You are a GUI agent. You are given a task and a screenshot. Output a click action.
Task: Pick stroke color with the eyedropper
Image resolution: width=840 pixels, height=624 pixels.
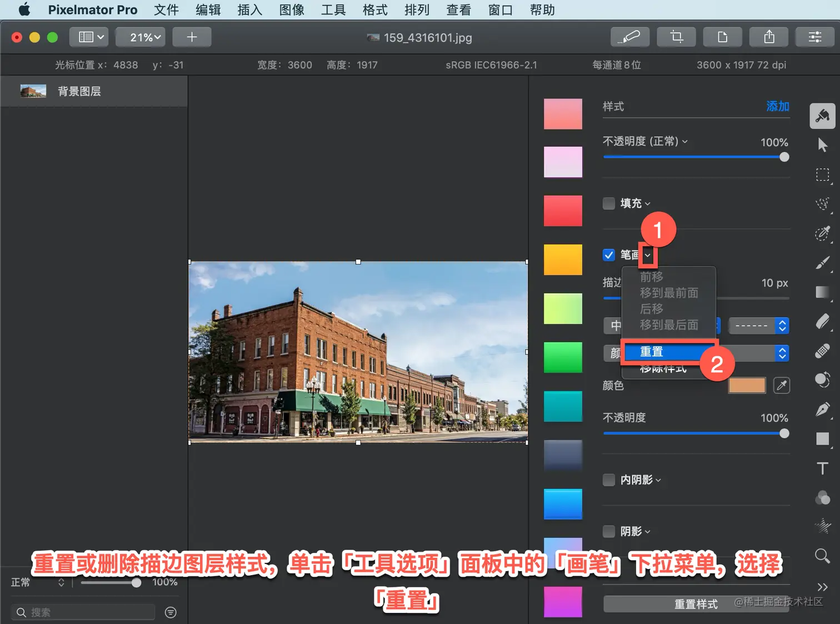(782, 385)
